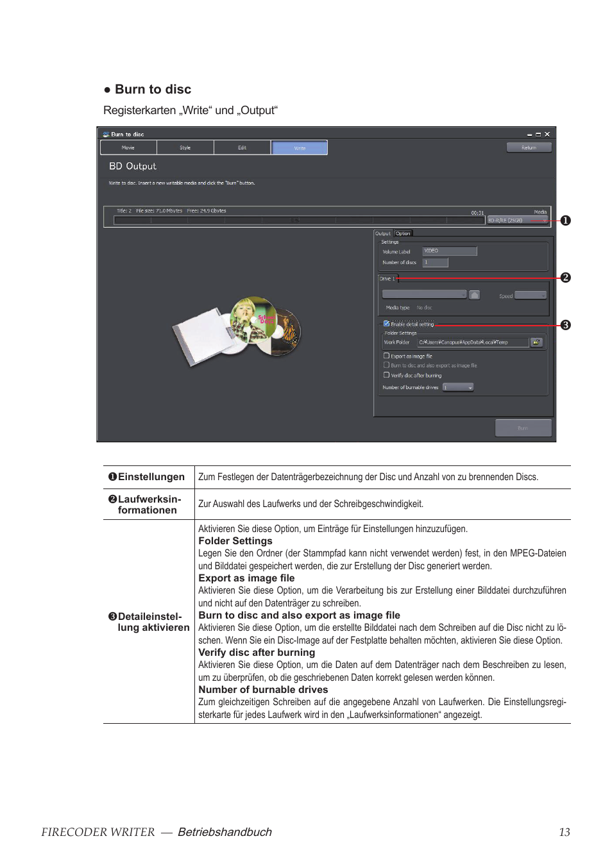Click the eject tray icon next to the drive selector
Viewport: 612px width, 868px height.
475,295
